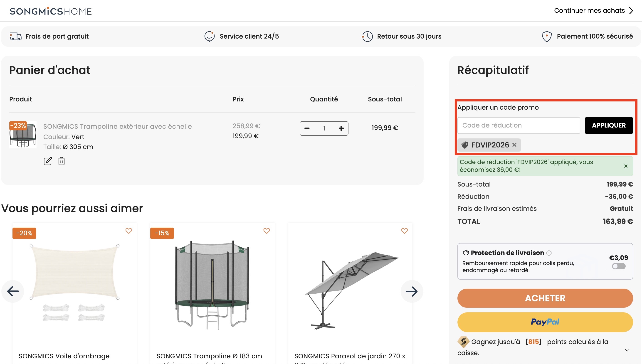Click the crossed-out price 258,99 €
Screen dimensions: 642x364
point(246,126)
